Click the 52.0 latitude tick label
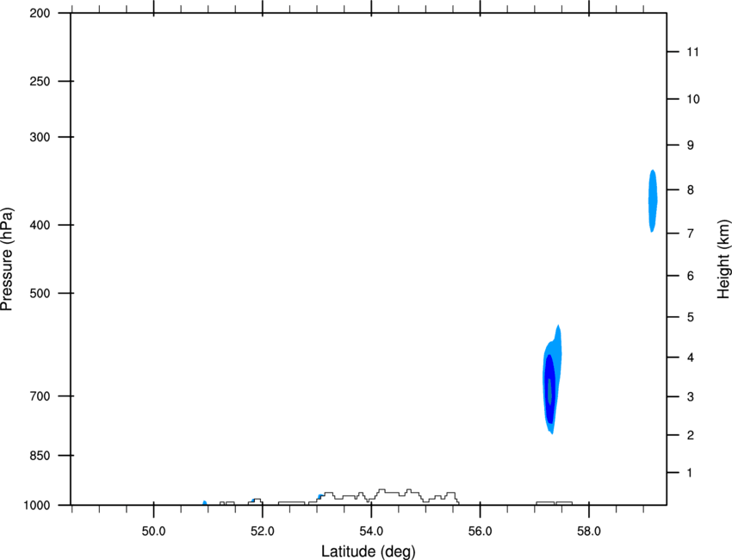Image resolution: width=732 pixels, height=560 pixels. pyautogui.click(x=263, y=532)
